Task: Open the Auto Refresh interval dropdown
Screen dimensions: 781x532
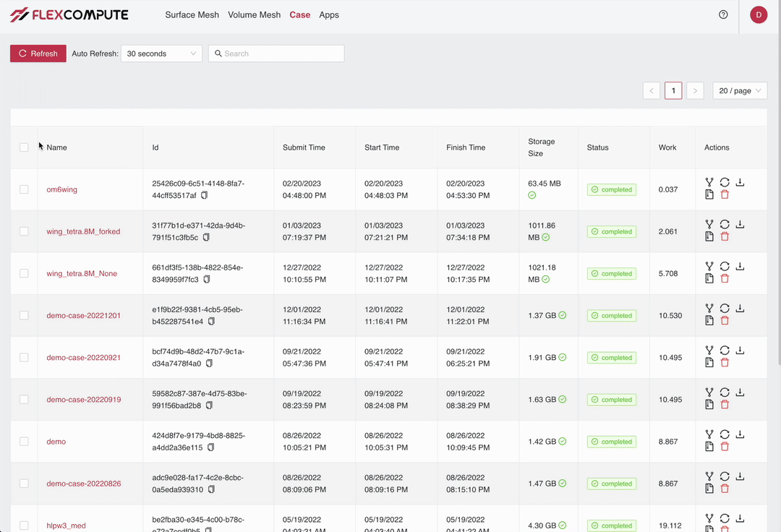Action: [x=161, y=53]
